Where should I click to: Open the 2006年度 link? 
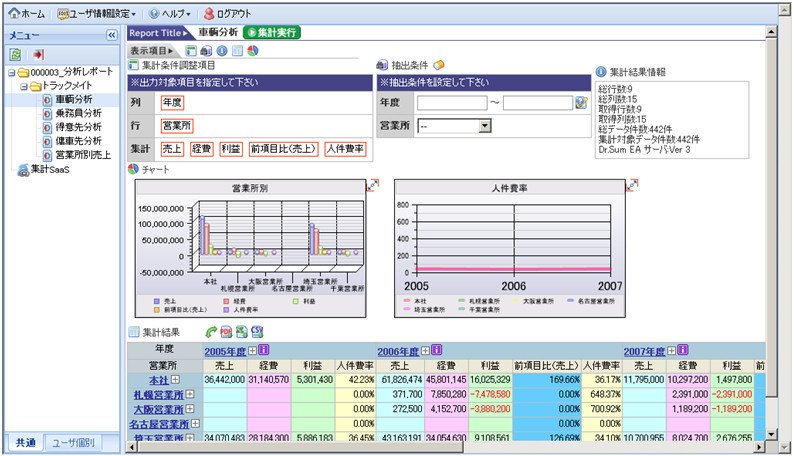pyautogui.click(x=398, y=351)
